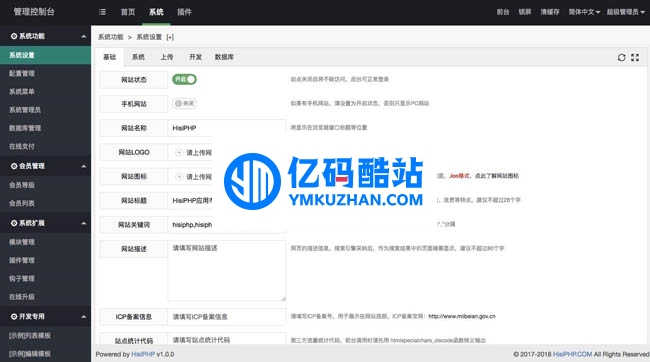The image size is (650, 362).
Task: Collapse the 系统功能 sidebar group
Action: pyautogui.click(x=84, y=36)
